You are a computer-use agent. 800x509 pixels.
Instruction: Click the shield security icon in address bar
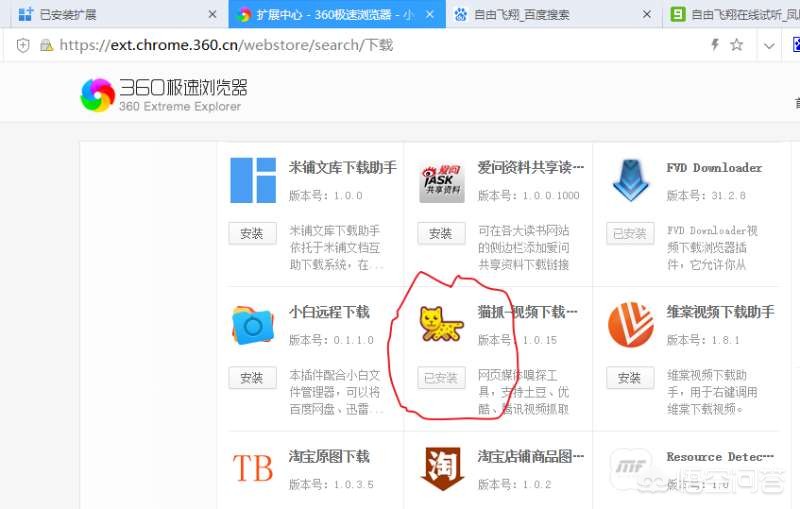tap(23, 45)
